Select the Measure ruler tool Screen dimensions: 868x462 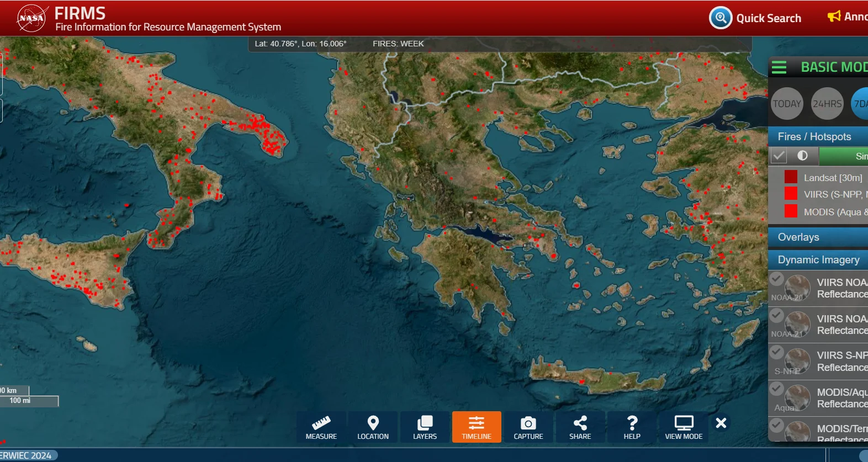click(x=321, y=427)
